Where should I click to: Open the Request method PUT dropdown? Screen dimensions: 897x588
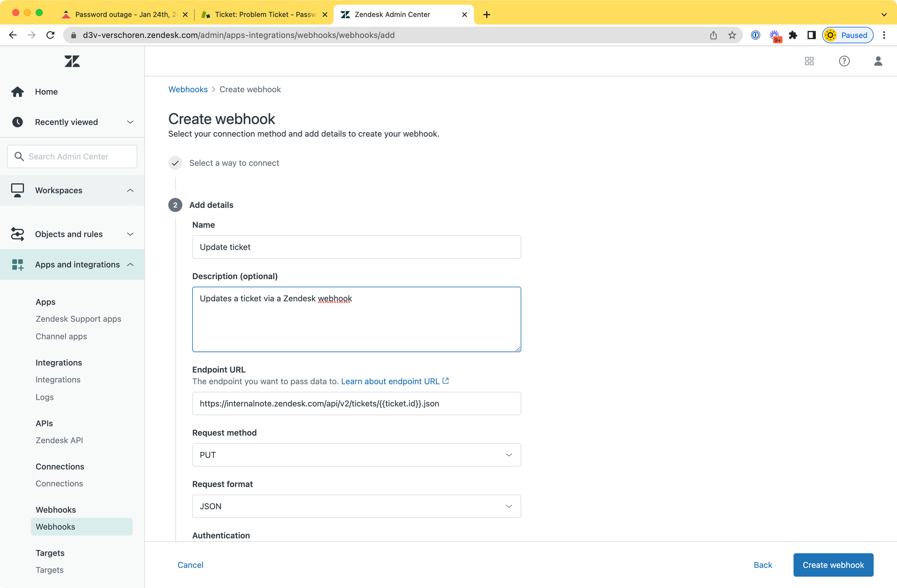click(x=356, y=455)
